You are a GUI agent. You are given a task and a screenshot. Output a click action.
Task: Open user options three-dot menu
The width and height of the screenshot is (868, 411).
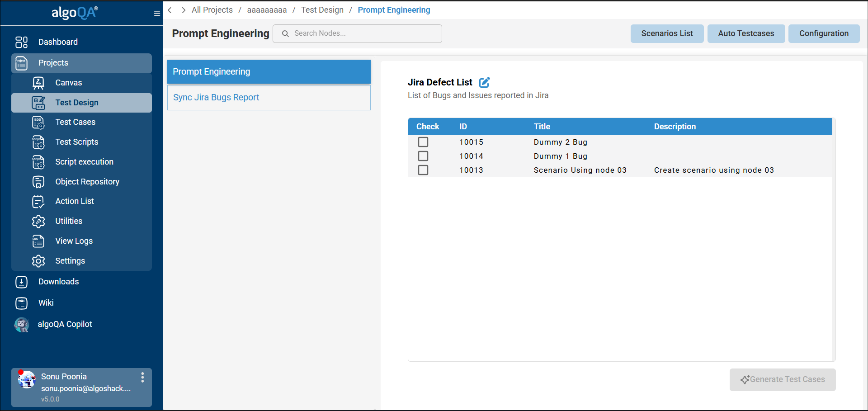pos(142,378)
